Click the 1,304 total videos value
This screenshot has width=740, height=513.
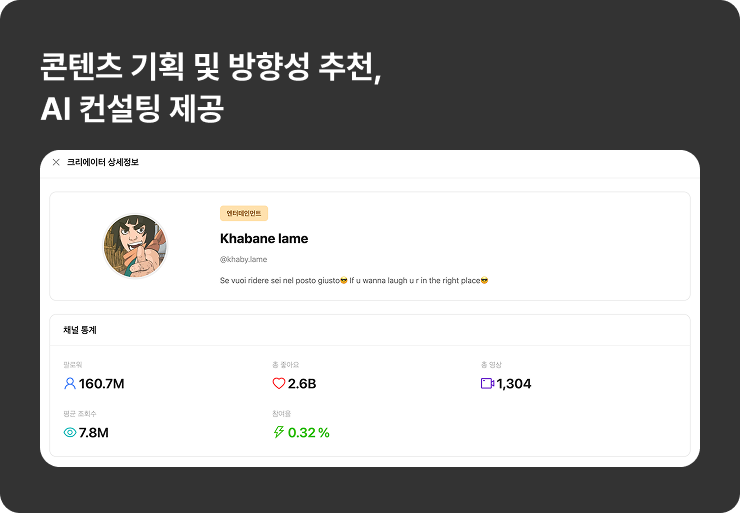514,383
